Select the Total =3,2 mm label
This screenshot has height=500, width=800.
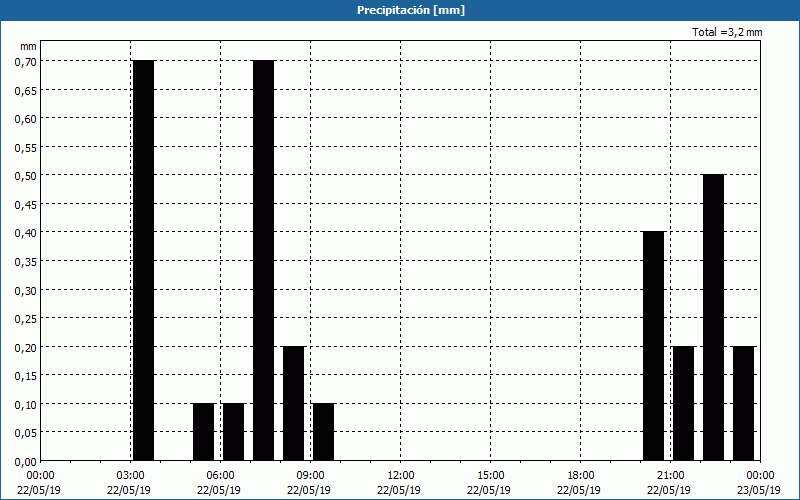point(727,32)
